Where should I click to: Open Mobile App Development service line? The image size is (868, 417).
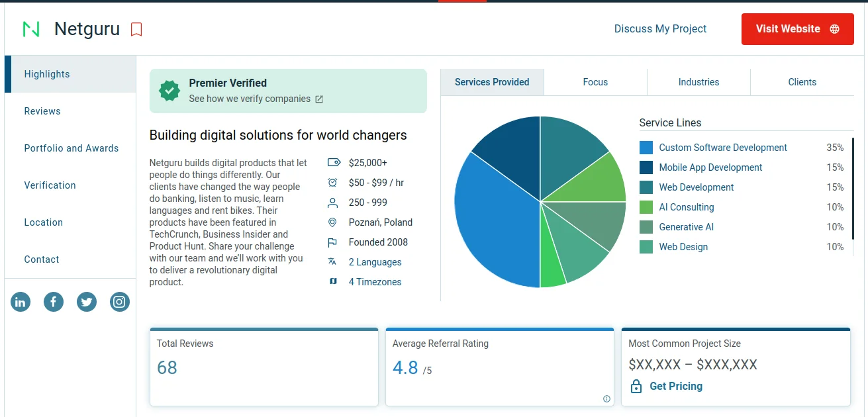point(710,167)
